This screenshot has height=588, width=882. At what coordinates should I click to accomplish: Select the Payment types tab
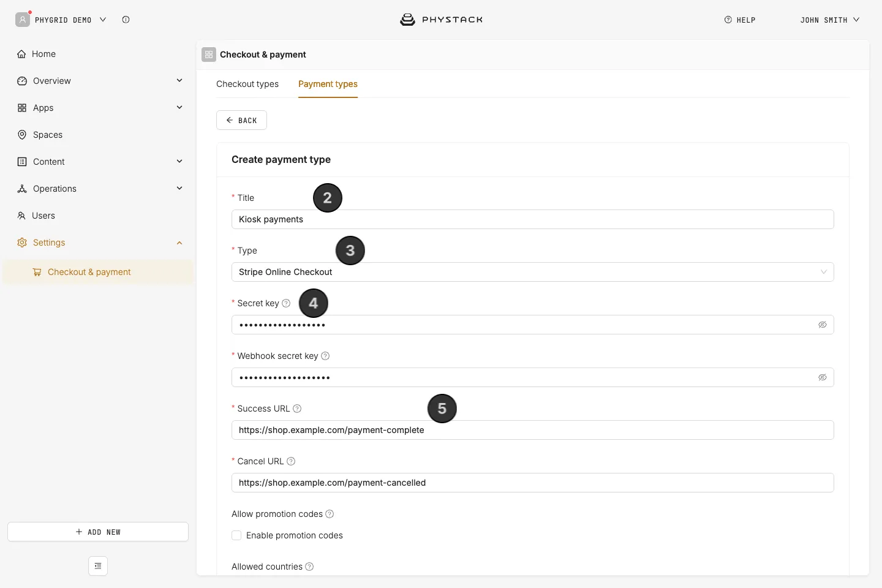point(328,84)
